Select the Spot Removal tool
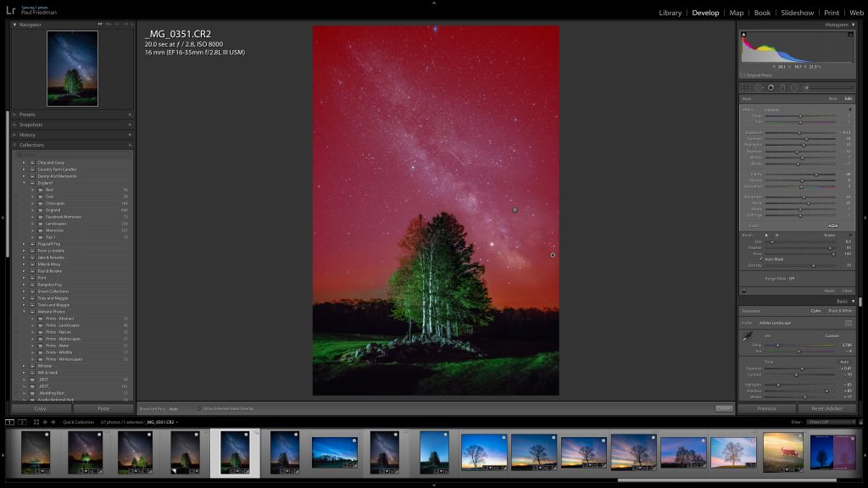The width and height of the screenshot is (868, 488). [x=759, y=87]
